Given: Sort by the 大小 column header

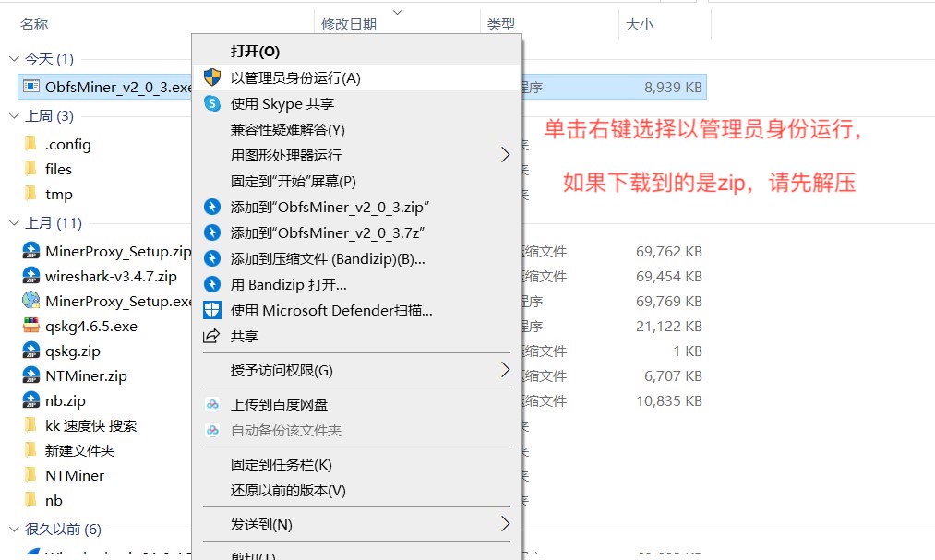Looking at the screenshot, I should 639,24.
